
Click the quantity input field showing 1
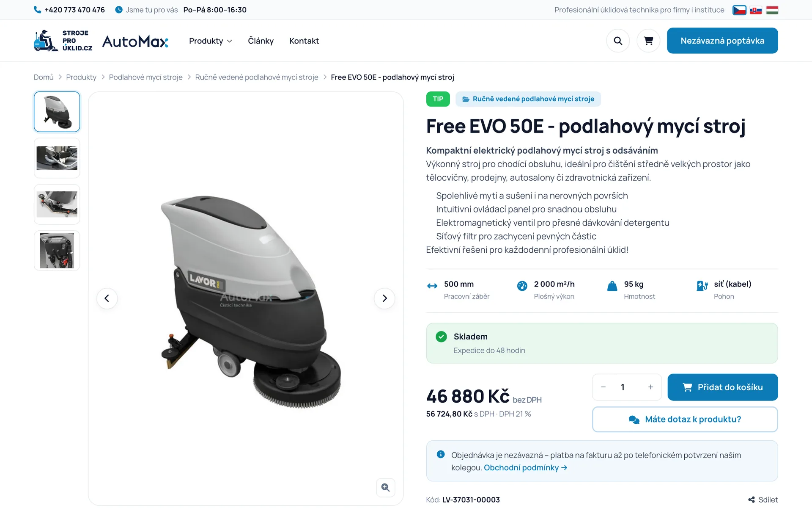(623, 387)
